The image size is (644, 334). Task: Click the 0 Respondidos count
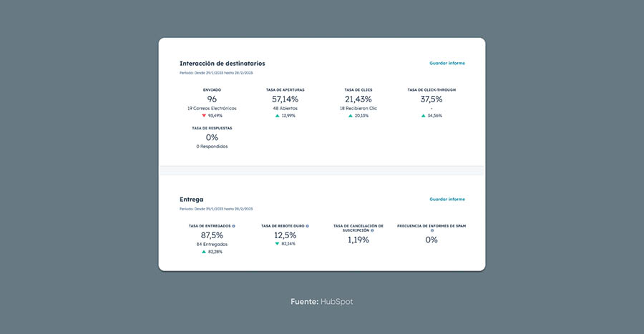(212, 146)
